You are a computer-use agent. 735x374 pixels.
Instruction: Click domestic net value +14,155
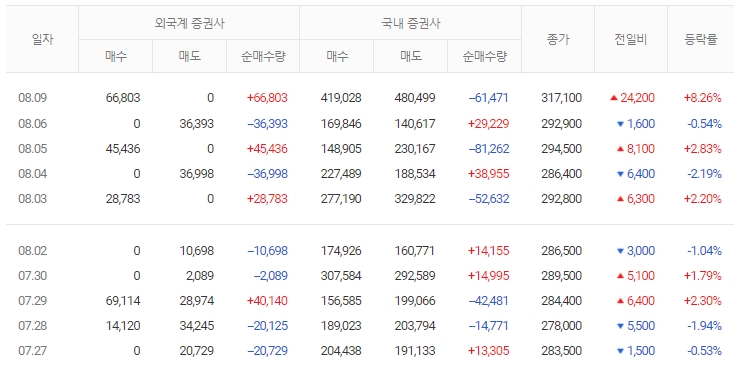pos(488,251)
